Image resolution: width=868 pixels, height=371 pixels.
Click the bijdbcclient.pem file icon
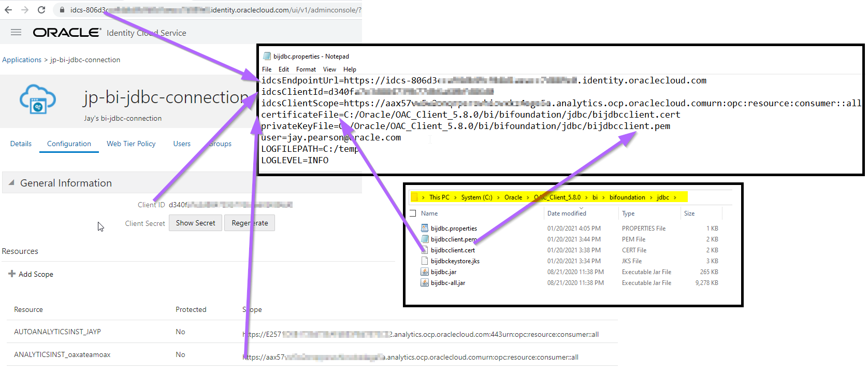coord(425,239)
